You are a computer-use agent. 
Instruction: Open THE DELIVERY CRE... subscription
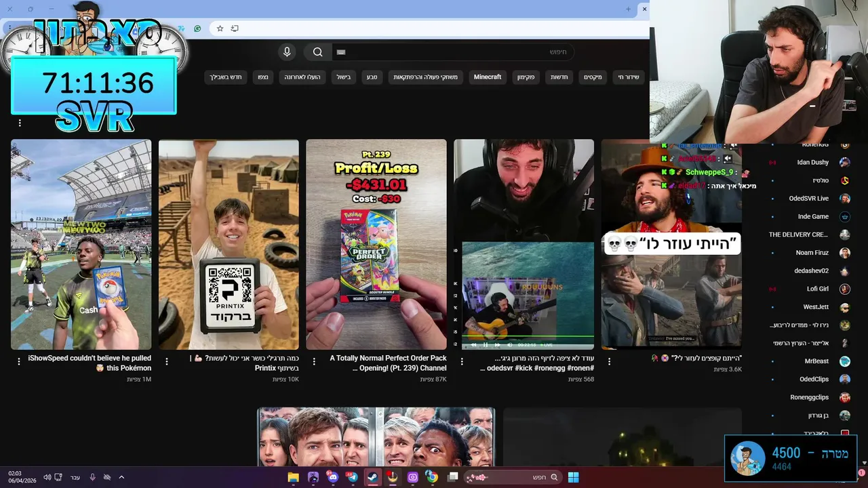[x=798, y=235]
